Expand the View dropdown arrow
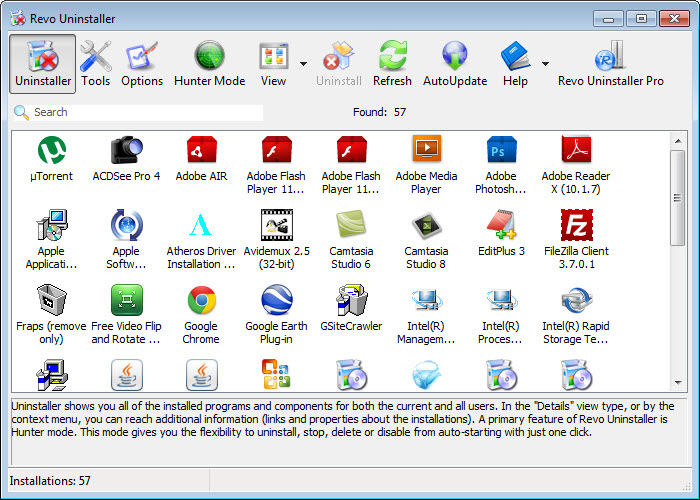The height and width of the screenshot is (500, 700). (x=303, y=63)
